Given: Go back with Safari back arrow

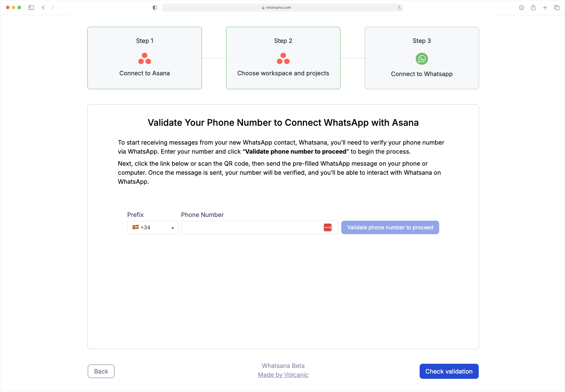Looking at the screenshot, I should 43,8.
